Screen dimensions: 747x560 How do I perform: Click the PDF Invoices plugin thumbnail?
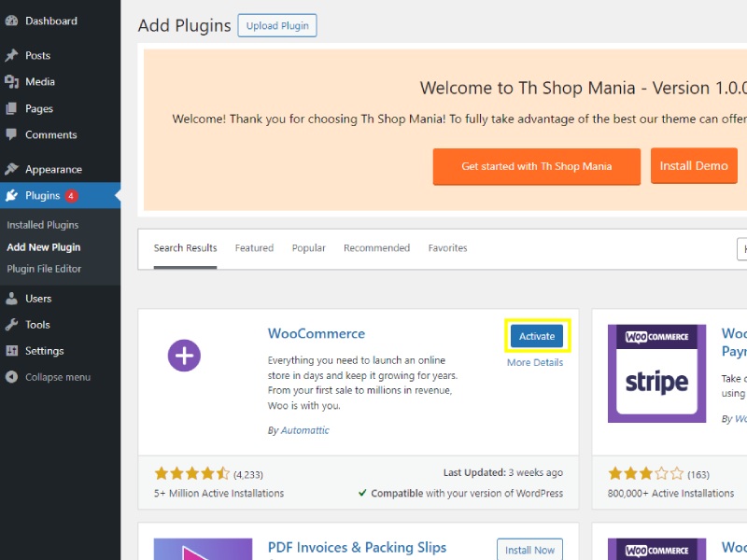[x=203, y=549]
